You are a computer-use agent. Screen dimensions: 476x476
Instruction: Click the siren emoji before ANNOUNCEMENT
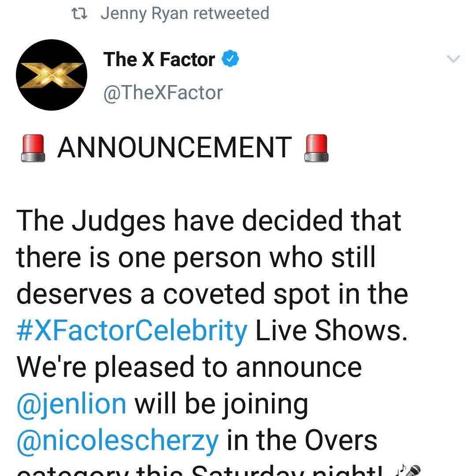coord(34,148)
